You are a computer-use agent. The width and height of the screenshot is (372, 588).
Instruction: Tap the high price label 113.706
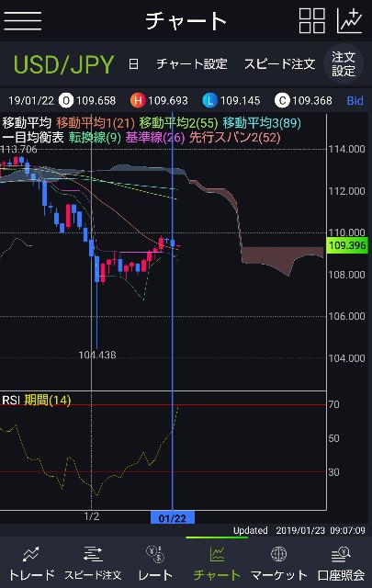tap(18, 149)
